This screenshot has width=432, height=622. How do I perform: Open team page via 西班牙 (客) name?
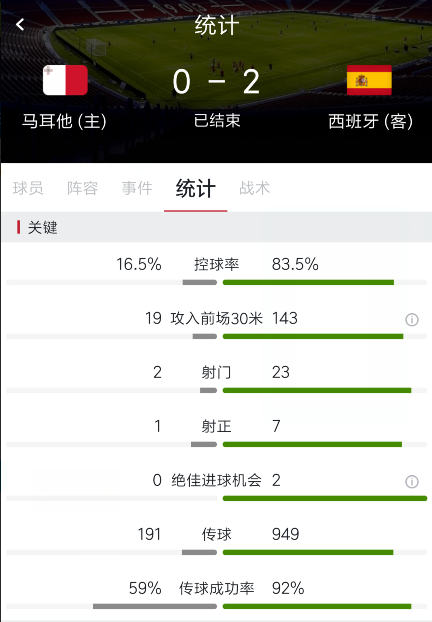(x=371, y=121)
